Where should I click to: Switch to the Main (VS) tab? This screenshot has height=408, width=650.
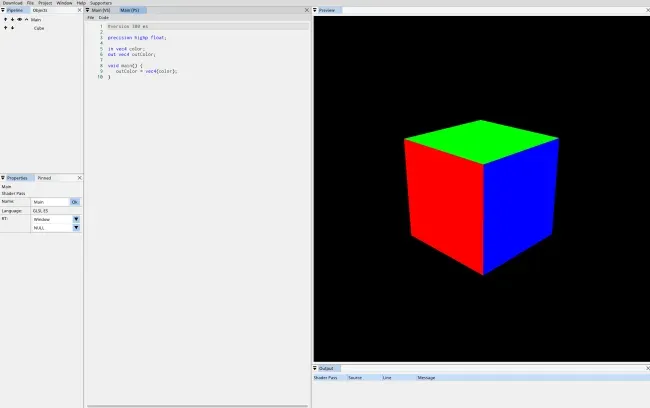(x=101, y=10)
